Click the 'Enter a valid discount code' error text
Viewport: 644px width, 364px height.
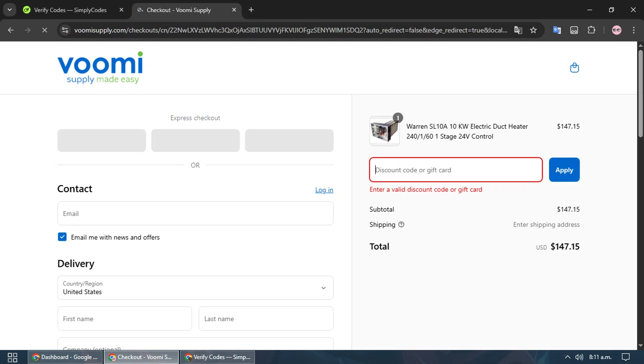(426, 190)
